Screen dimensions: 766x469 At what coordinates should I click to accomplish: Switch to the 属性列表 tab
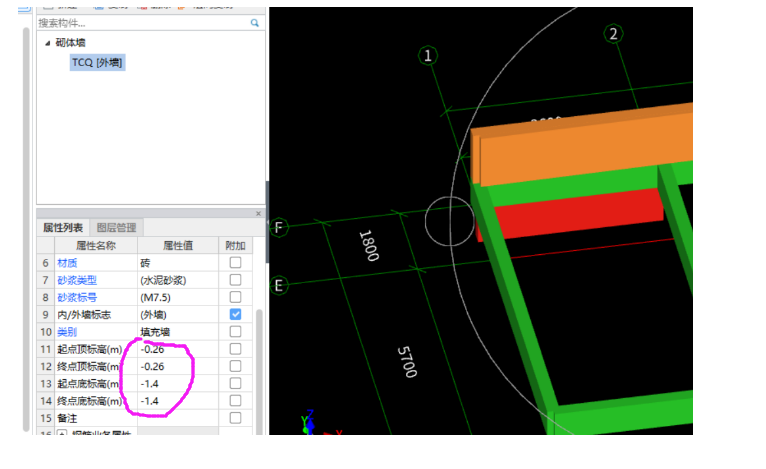tap(63, 228)
